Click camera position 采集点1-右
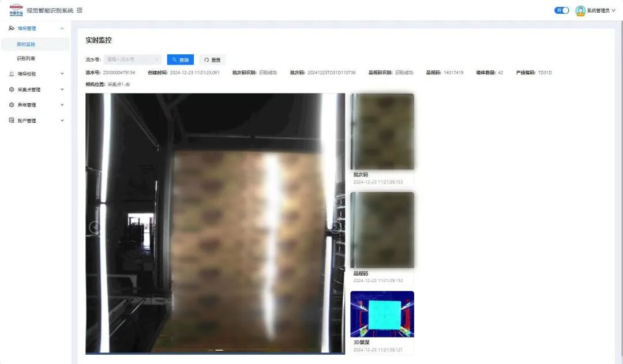623x364 pixels. (119, 84)
